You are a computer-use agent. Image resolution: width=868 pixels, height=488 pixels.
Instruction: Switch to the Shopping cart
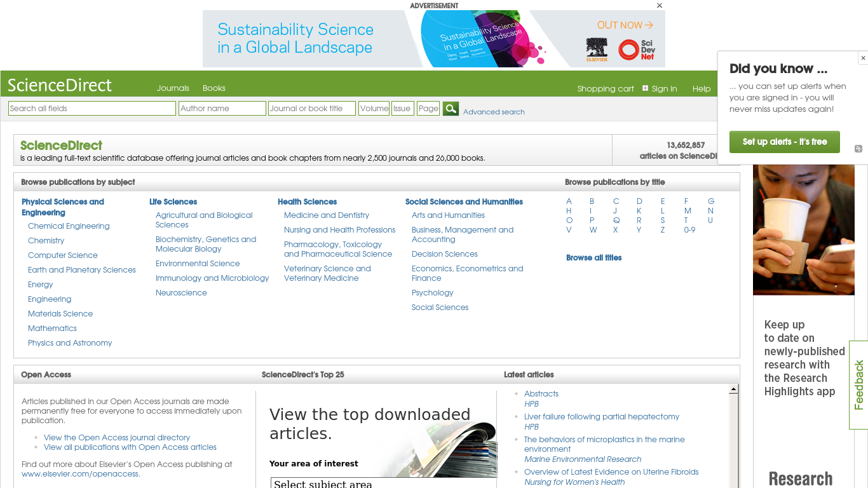point(606,89)
